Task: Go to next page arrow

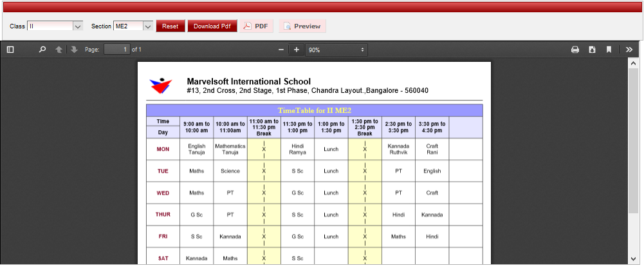Action: coord(74,50)
